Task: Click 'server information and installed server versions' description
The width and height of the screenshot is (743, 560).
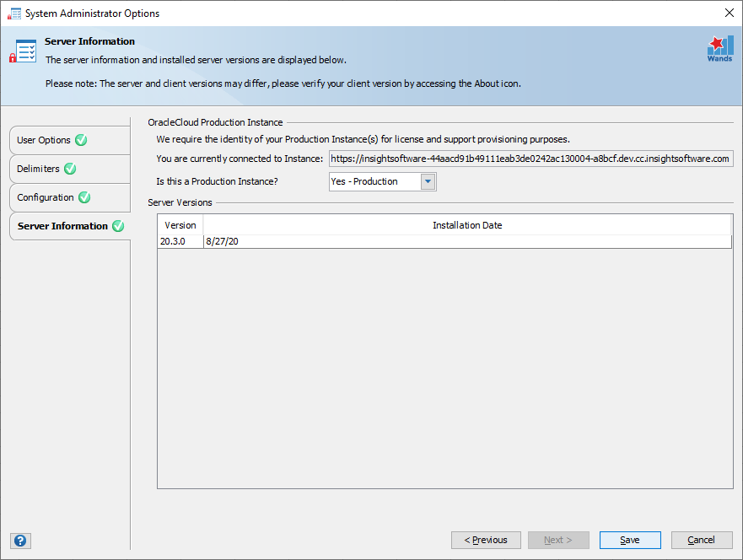Action: click(x=196, y=60)
